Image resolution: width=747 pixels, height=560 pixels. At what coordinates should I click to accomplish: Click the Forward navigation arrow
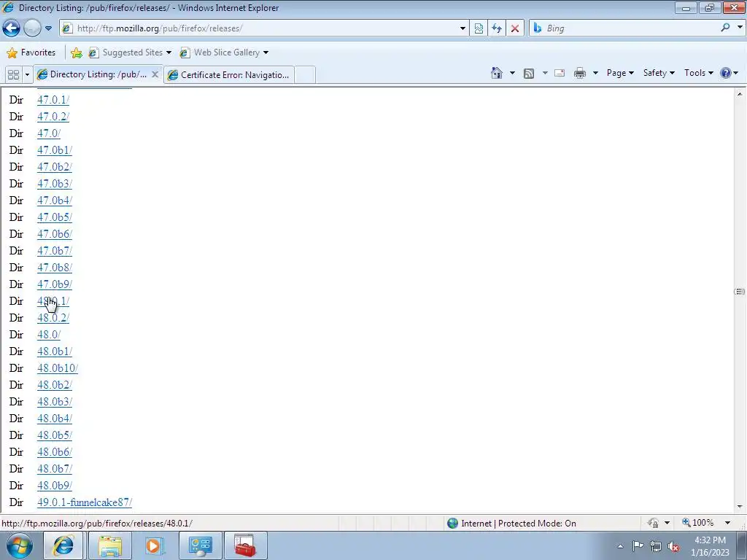(x=32, y=28)
